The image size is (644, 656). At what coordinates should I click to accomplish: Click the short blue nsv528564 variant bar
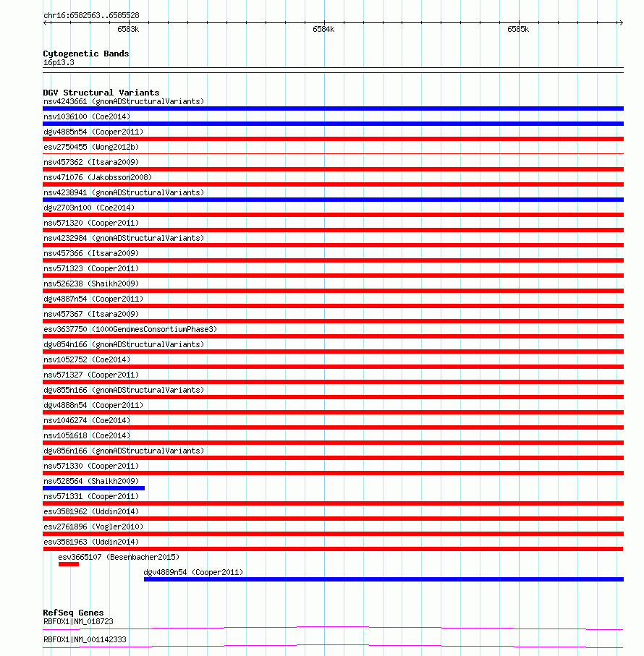coord(94,488)
